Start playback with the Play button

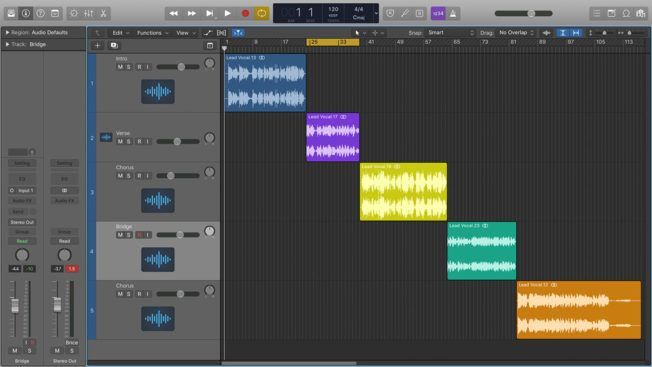tap(227, 13)
